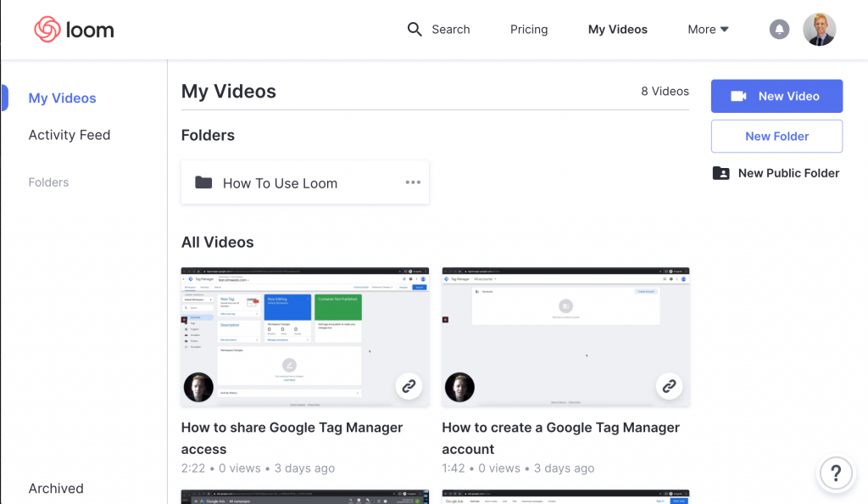868x504 pixels.
Task: Create a New Folder
Action: click(x=776, y=136)
